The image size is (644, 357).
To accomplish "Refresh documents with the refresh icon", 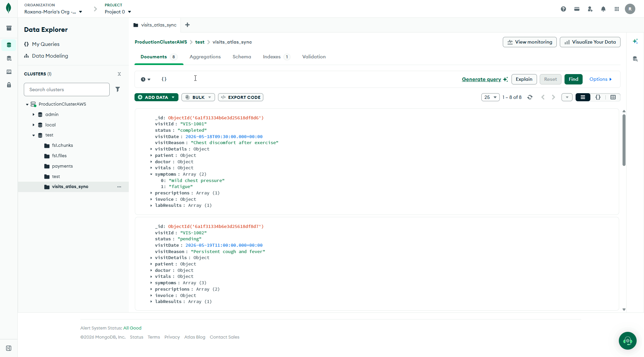I will pos(530,97).
